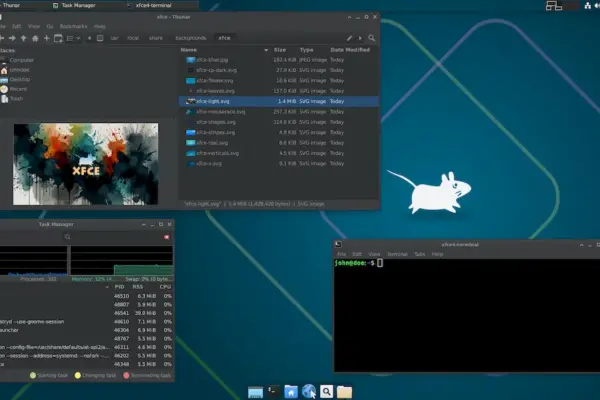Open the Help menu in Thunar

tap(99, 26)
